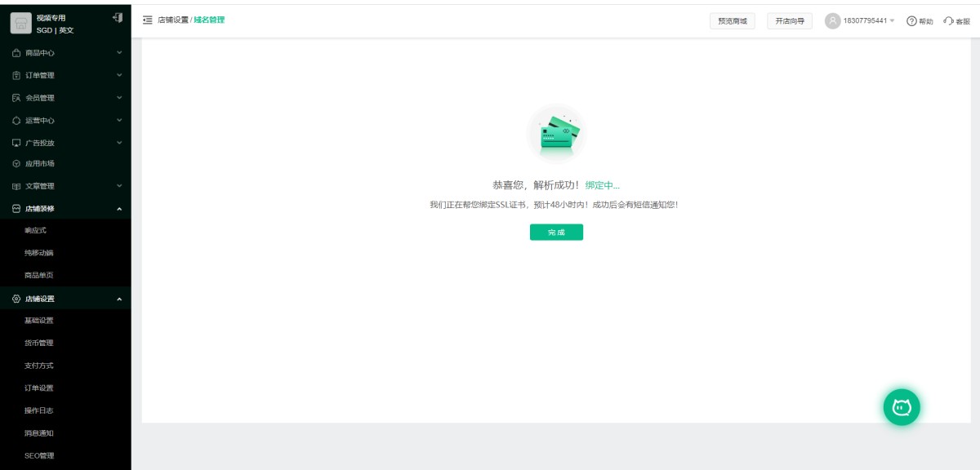Click the store logo thumbnail in sidebar

tap(21, 24)
